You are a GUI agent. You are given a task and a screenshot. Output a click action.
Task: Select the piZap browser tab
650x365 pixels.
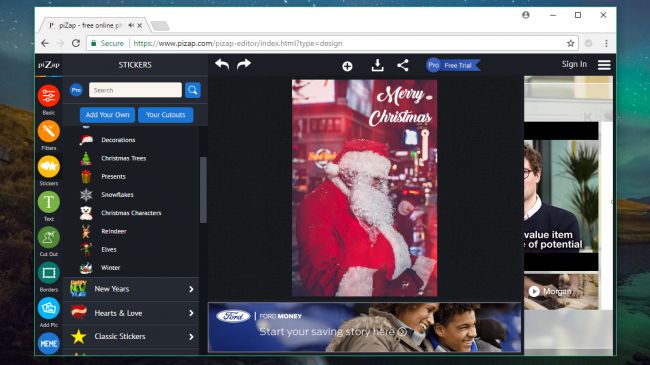pyautogui.click(x=93, y=25)
